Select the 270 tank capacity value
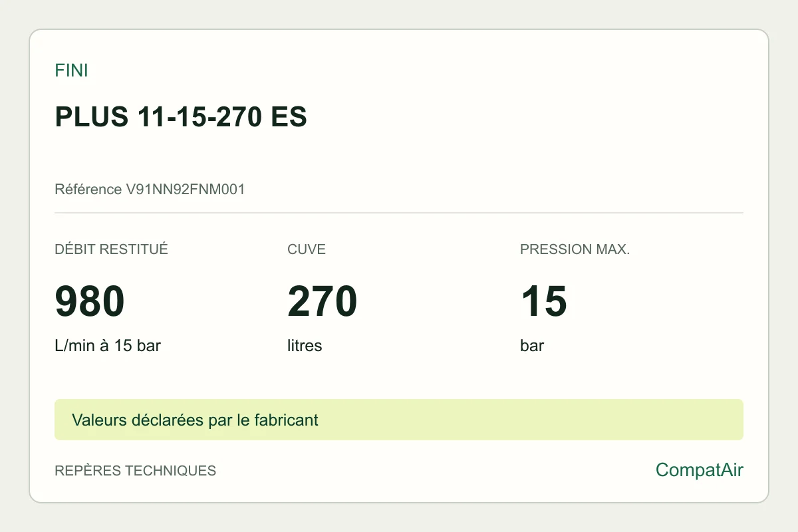This screenshot has height=532, width=798. [323, 301]
